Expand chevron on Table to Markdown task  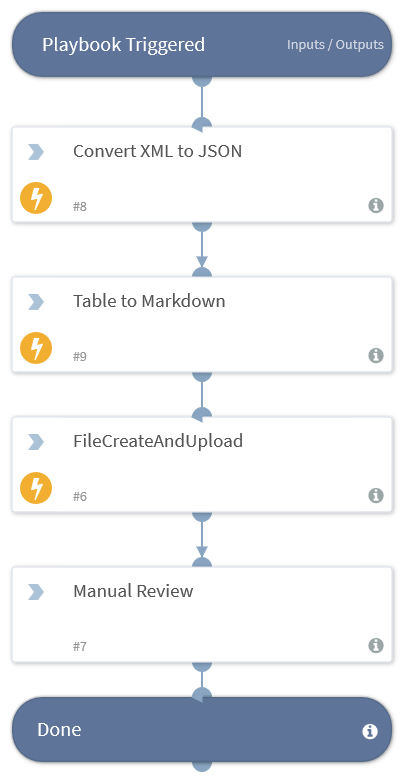pos(36,302)
